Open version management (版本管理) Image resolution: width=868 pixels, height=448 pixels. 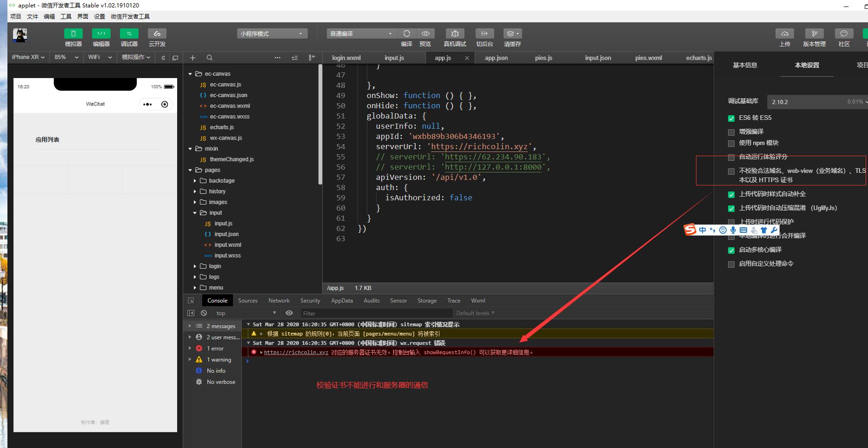(x=815, y=33)
